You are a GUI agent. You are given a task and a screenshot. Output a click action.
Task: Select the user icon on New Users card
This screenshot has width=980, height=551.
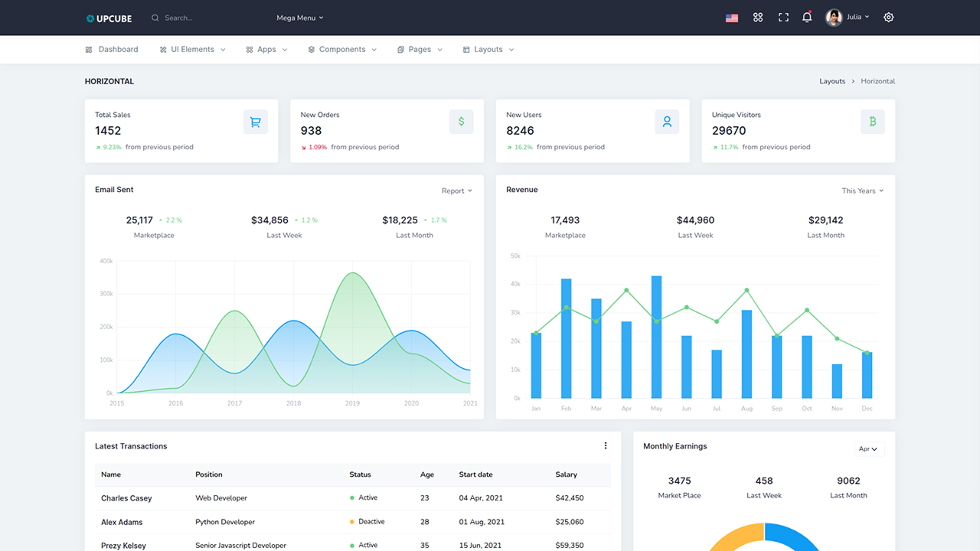pyautogui.click(x=667, y=122)
